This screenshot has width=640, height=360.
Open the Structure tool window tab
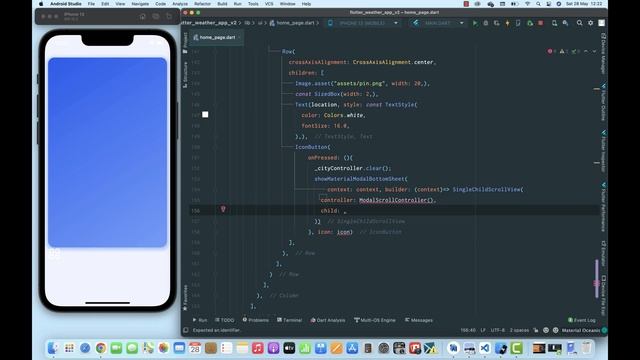tap(185, 74)
